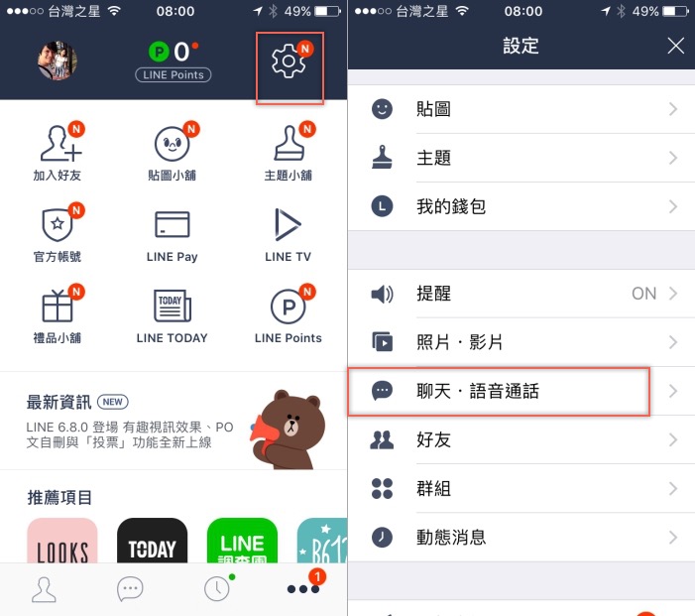The width and height of the screenshot is (695, 616).
Task: Expand the 聊天・語音通話 settings row
Action: [x=521, y=391]
